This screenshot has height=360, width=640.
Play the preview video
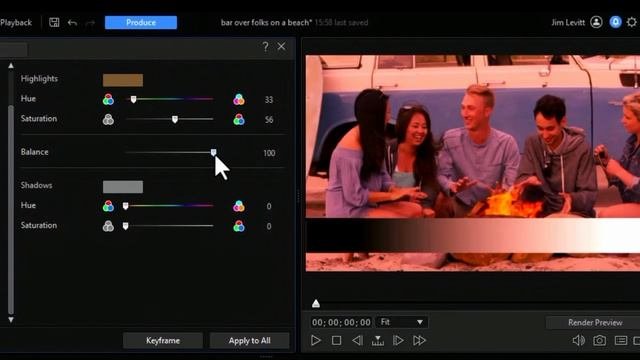coord(316,340)
